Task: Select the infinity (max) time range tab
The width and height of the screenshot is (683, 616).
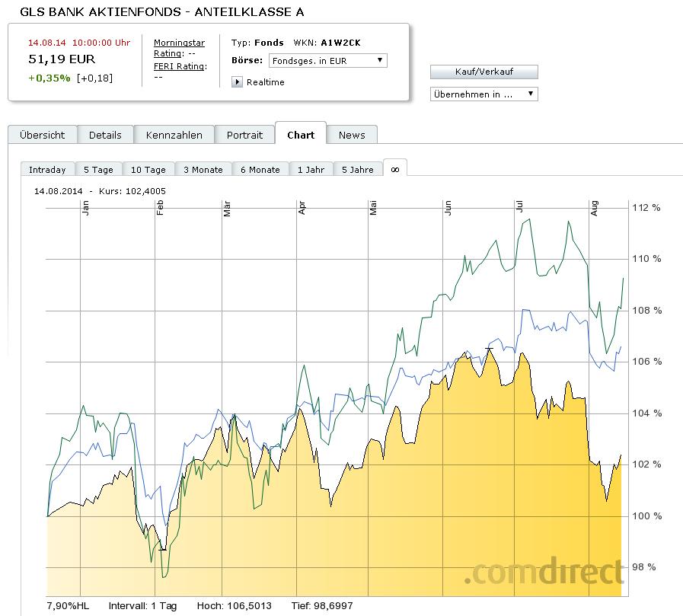Action: (394, 169)
